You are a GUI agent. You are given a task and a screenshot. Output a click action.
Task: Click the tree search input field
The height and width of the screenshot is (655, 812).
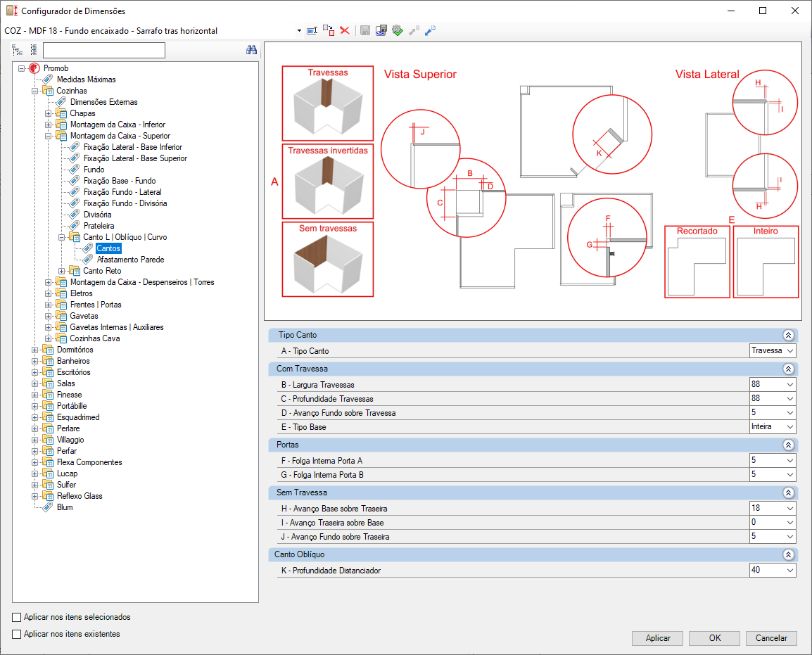coord(104,50)
